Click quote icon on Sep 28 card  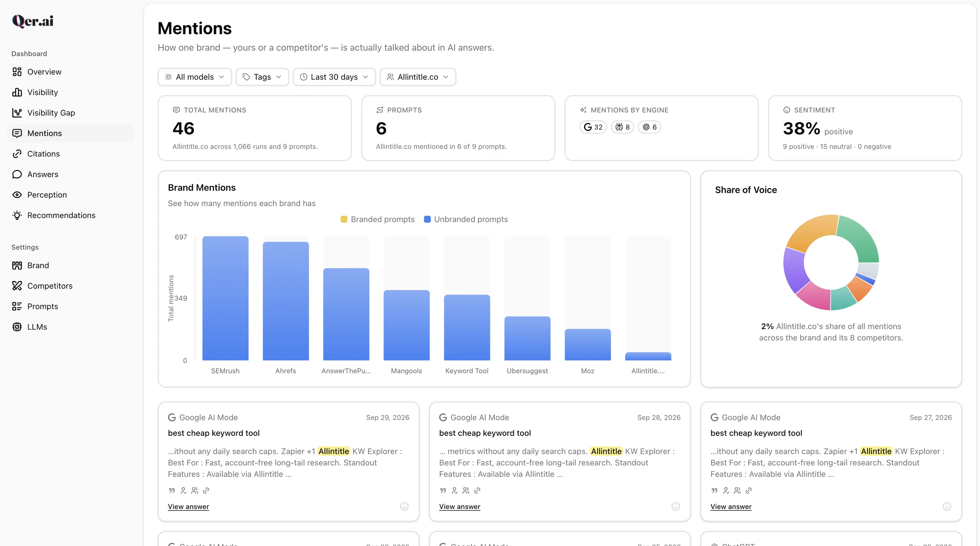(443, 491)
